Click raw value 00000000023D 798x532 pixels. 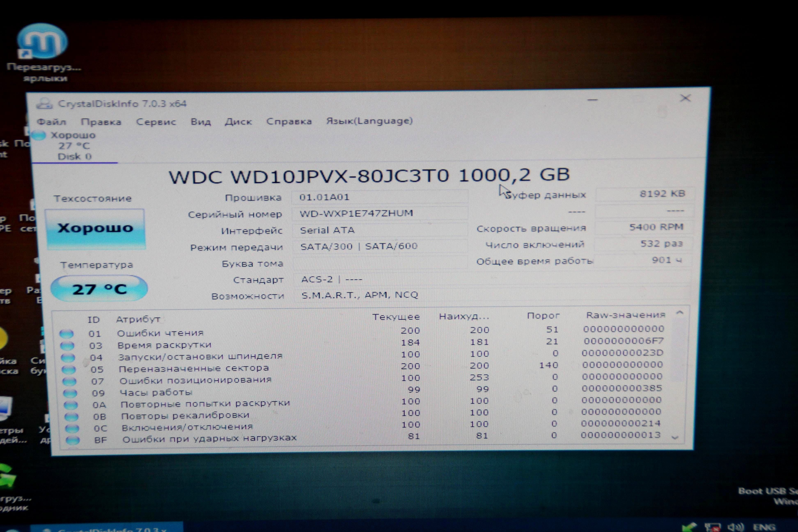(x=623, y=353)
